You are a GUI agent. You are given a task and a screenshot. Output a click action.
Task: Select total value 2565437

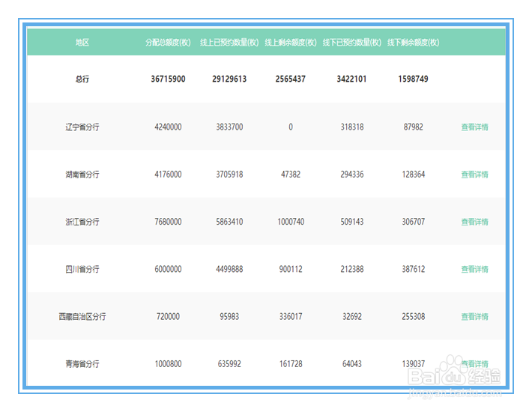click(x=291, y=79)
